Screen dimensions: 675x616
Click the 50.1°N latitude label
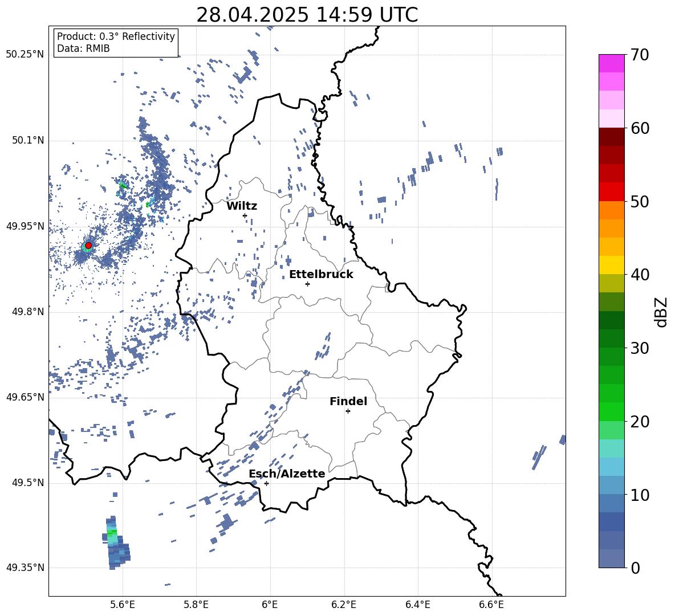click(27, 140)
